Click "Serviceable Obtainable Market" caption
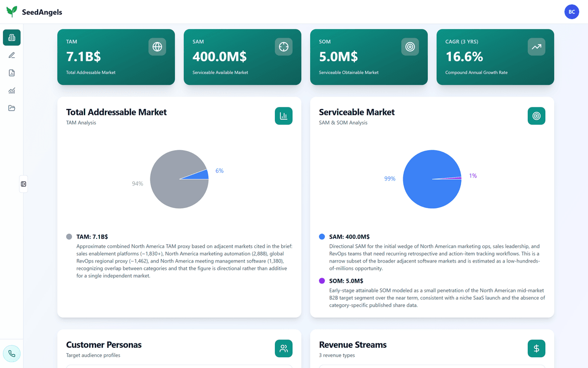The width and height of the screenshot is (588, 368). pyautogui.click(x=349, y=73)
